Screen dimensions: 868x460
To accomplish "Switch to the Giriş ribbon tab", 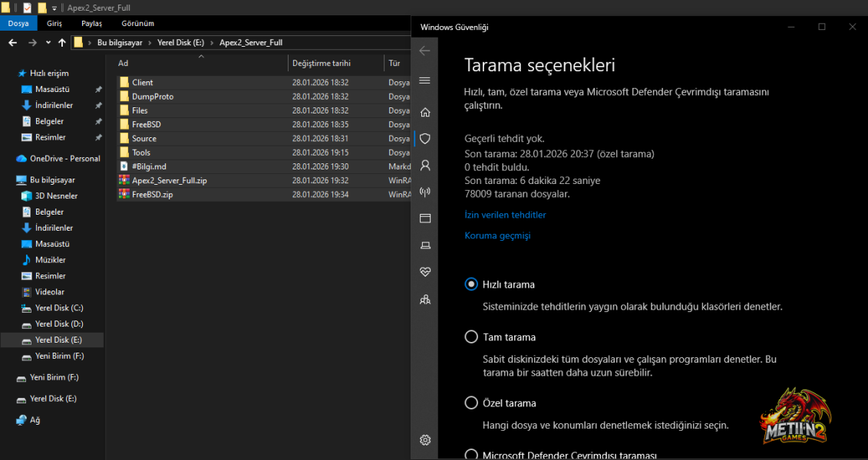I will [54, 23].
